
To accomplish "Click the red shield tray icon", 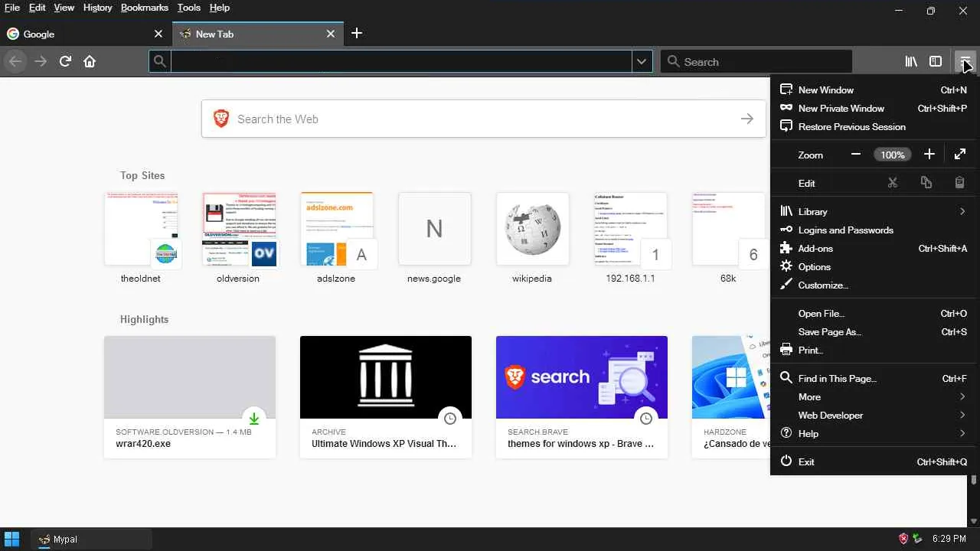I will 903,539.
